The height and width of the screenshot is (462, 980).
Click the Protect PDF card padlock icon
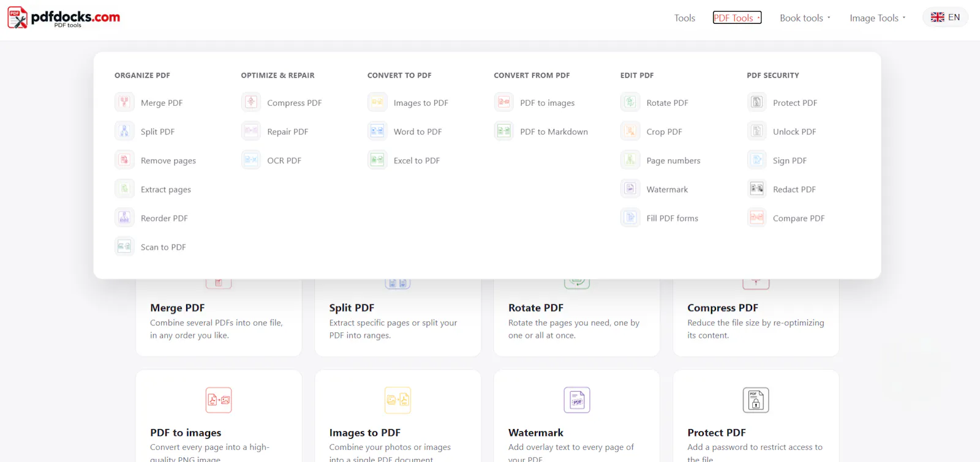click(x=756, y=400)
